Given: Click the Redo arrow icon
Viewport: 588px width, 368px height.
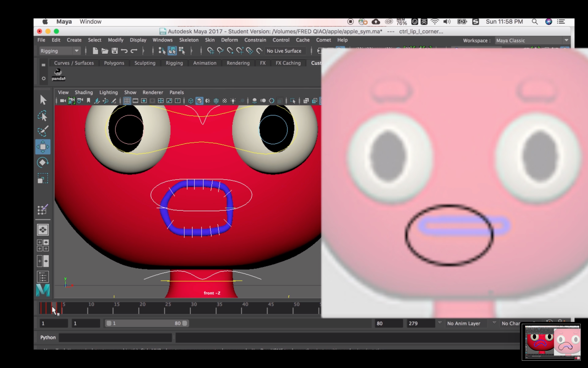Looking at the screenshot, I should point(134,51).
